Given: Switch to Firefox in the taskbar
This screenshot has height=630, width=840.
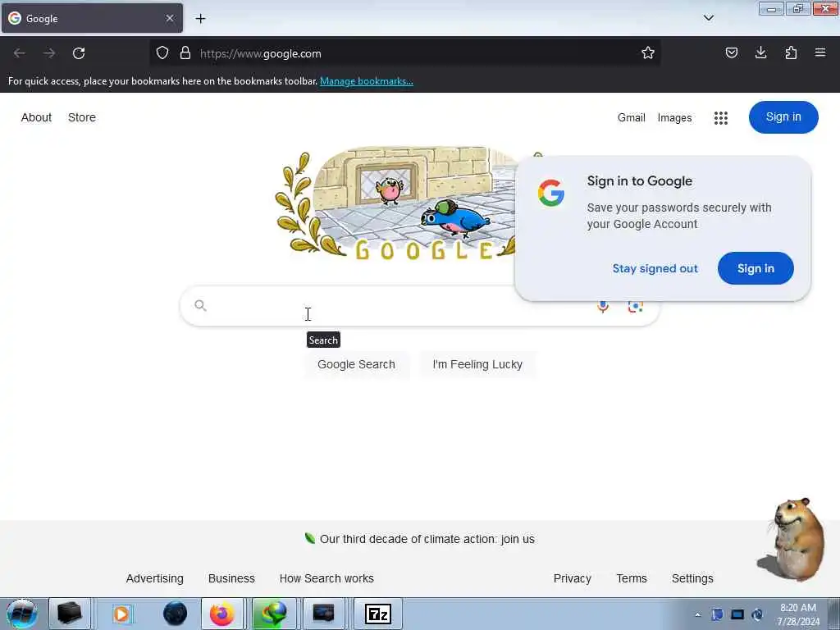Looking at the screenshot, I should click(x=221, y=614).
